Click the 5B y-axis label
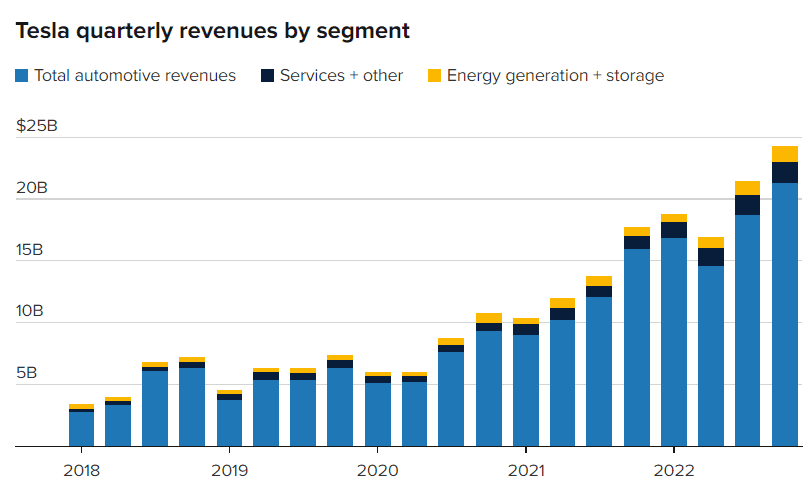Viewport: 811px width, 499px height. 26,373
